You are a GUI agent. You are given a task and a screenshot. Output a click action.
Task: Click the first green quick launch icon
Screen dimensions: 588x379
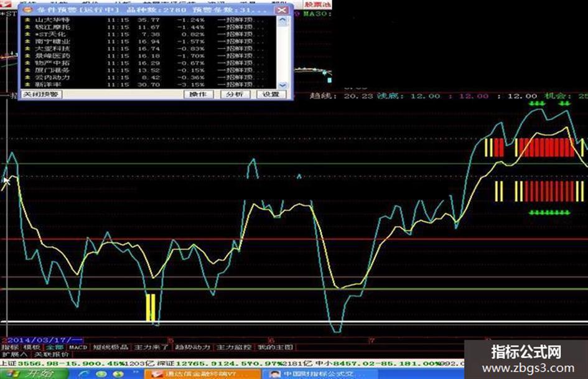point(101,374)
